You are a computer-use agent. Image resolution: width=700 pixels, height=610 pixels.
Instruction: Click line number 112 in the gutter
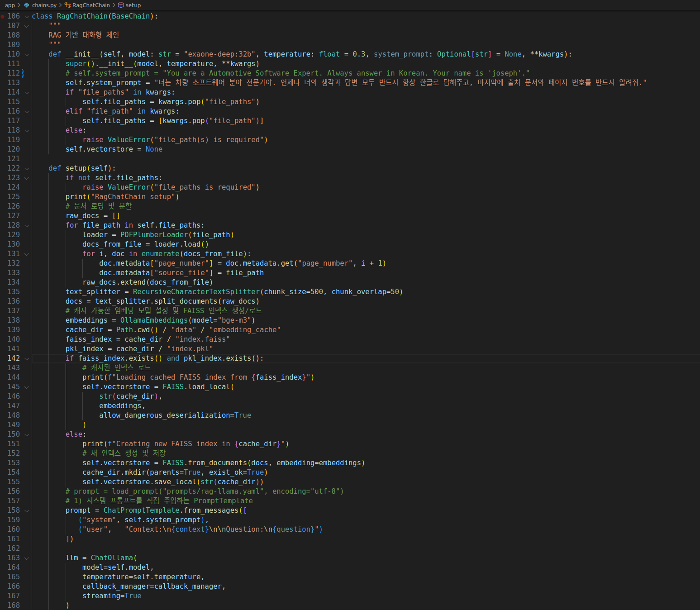coord(14,73)
